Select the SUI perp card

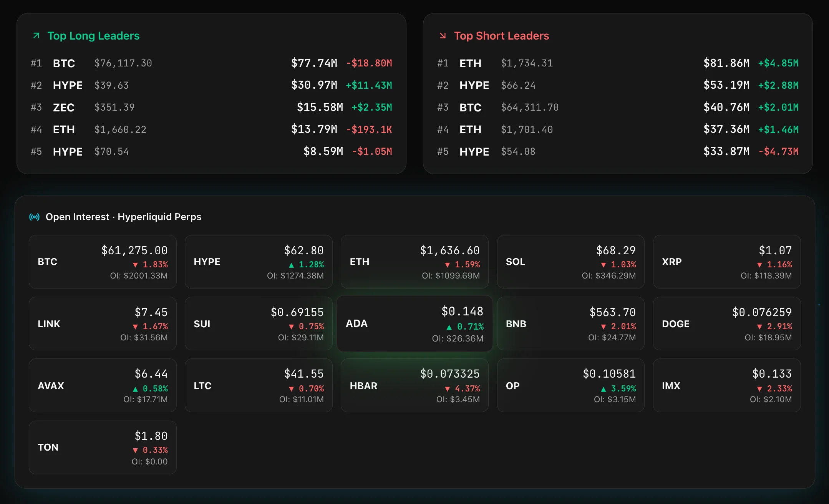pyautogui.click(x=259, y=324)
